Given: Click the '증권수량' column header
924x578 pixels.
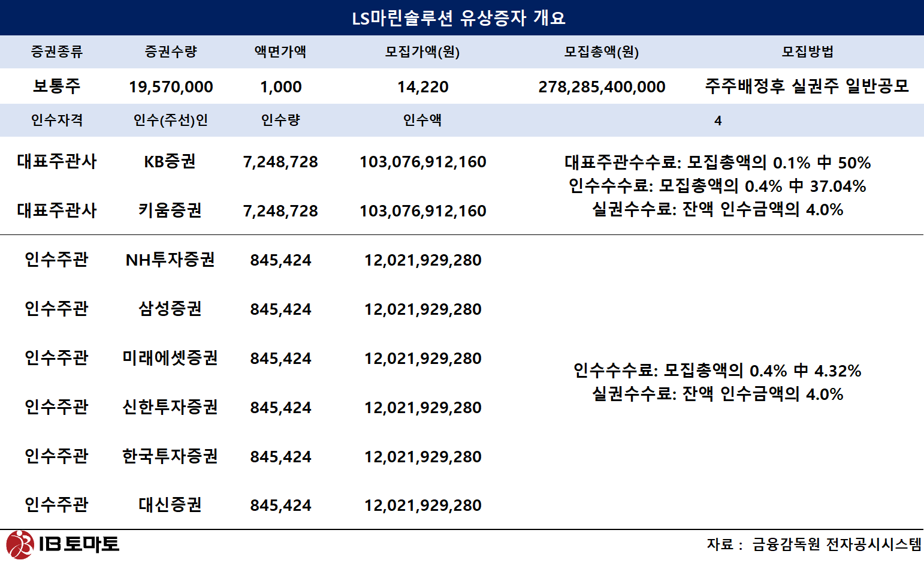Looking at the screenshot, I should pos(171,52).
